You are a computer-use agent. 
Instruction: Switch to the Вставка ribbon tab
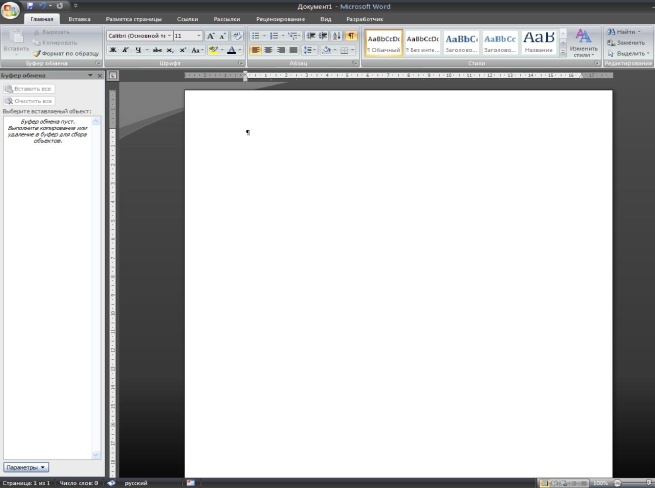point(79,19)
